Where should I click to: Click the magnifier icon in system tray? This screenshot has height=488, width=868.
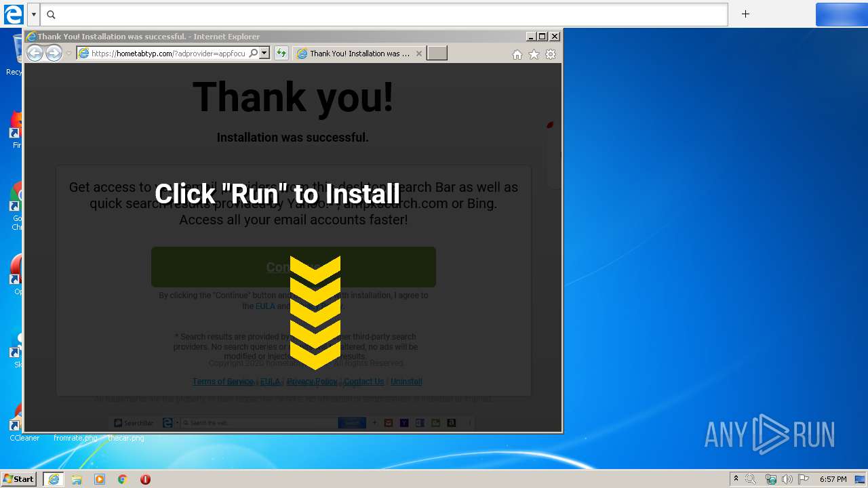pos(751,479)
